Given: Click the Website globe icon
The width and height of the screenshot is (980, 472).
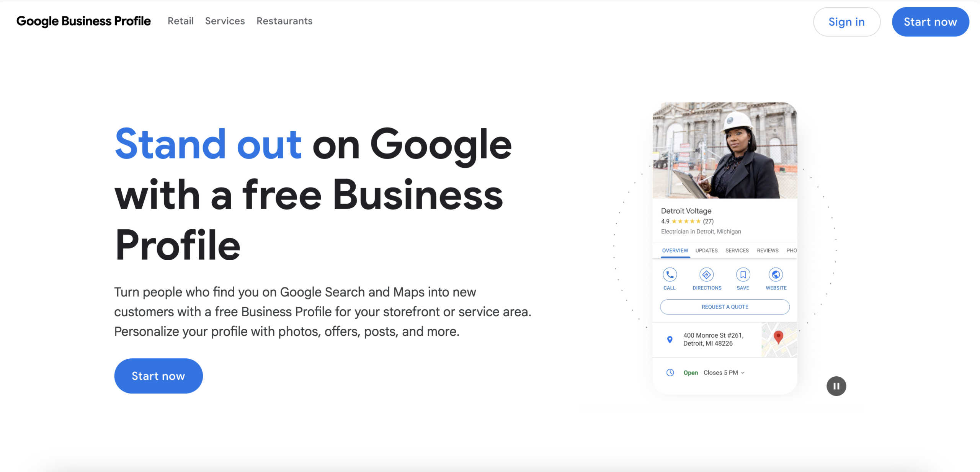Looking at the screenshot, I should click(776, 274).
